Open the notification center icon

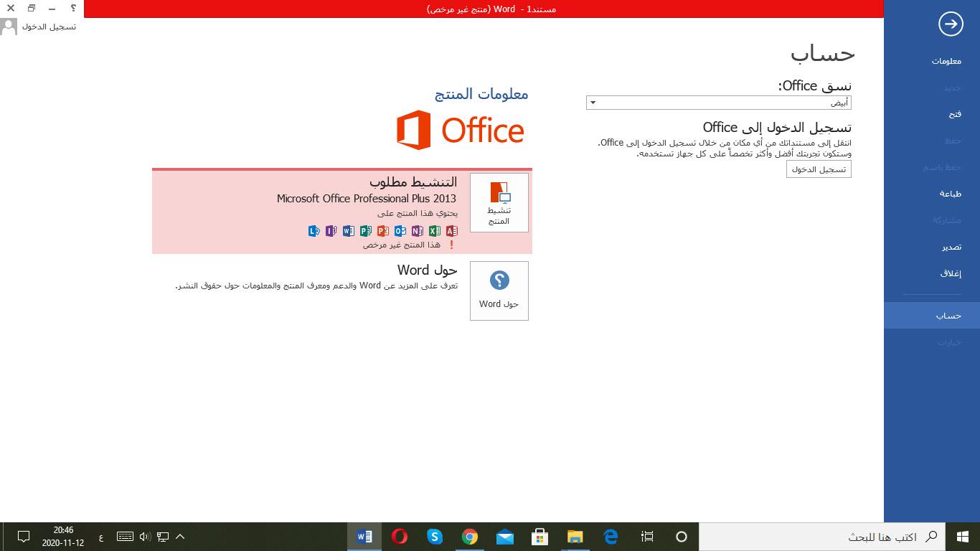pyautogui.click(x=23, y=537)
